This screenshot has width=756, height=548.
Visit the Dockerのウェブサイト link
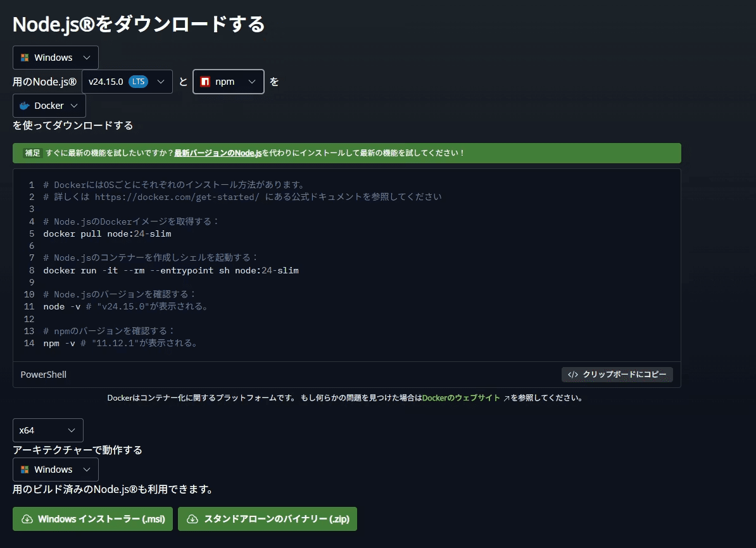click(461, 397)
